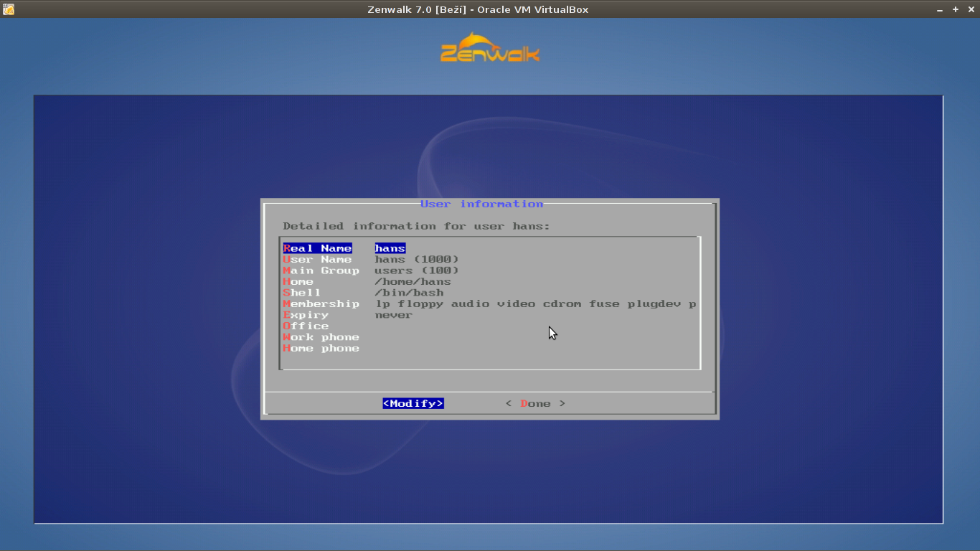Select the Membership row label
The image size is (980, 551).
(x=321, y=304)
